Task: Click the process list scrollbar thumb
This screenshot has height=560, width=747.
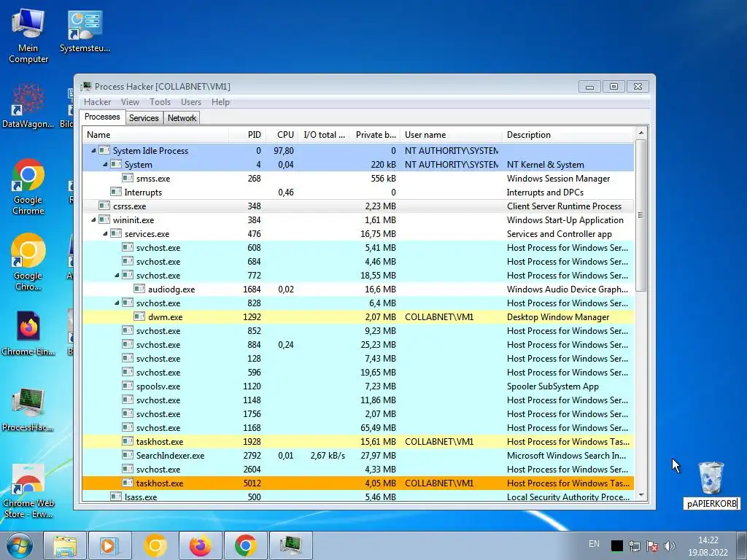Action: click(640, 215)
